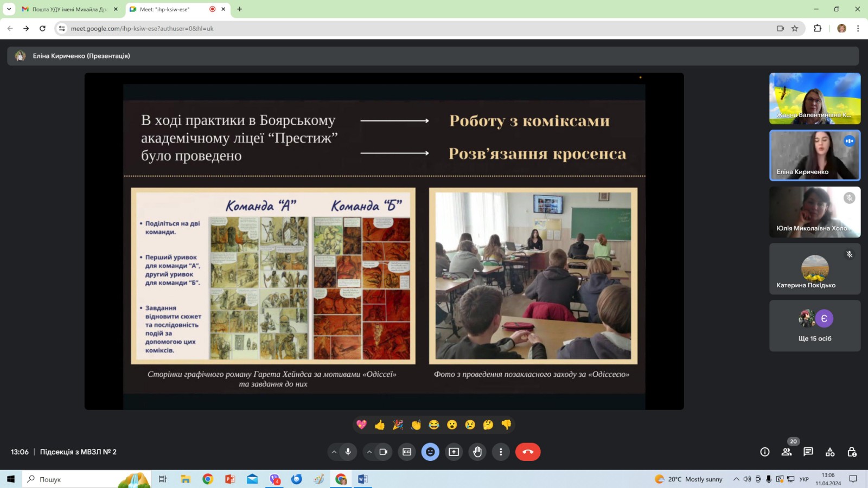Expand audio settings arrow beside microphone

tap(334, 452)
